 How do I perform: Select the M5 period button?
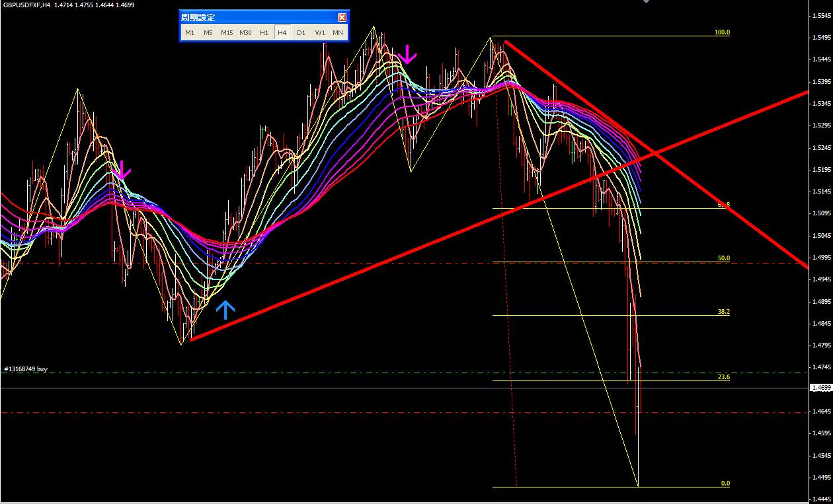point(208,32)
